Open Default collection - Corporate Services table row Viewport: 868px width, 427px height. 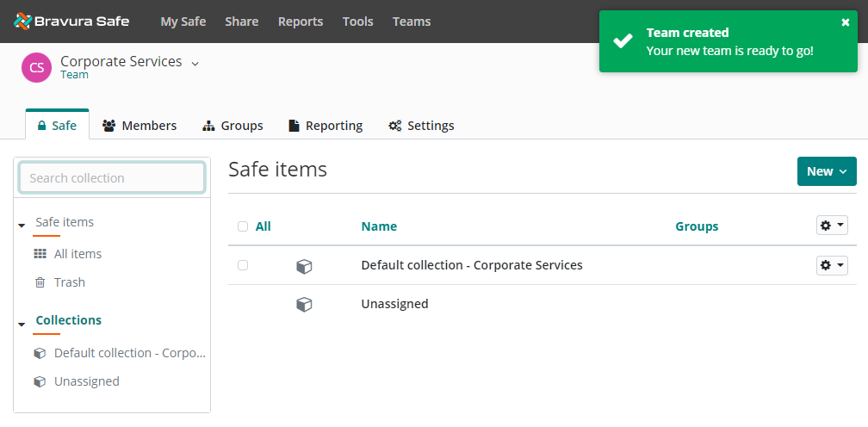(472, 265)
